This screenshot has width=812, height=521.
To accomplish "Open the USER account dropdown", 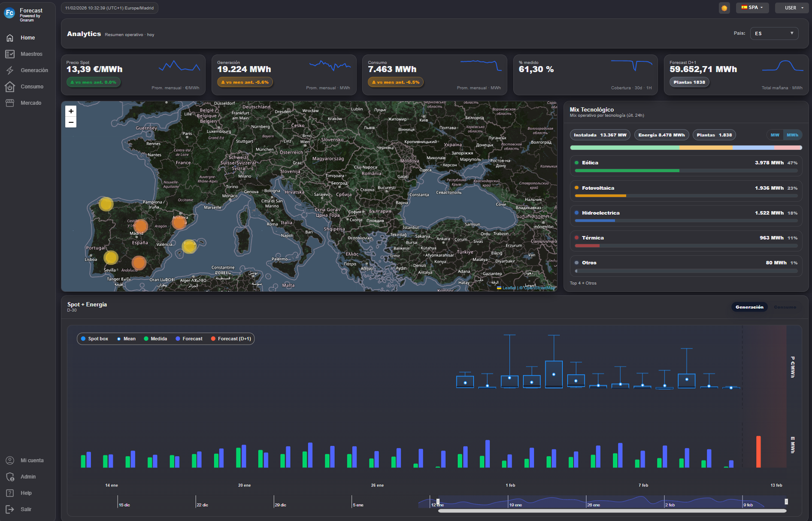I will [x=791, y=8].
